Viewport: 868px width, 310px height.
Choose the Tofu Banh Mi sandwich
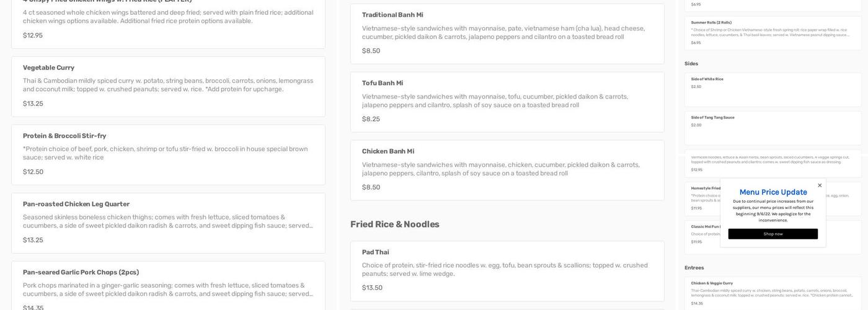click(x=507, y=101)
